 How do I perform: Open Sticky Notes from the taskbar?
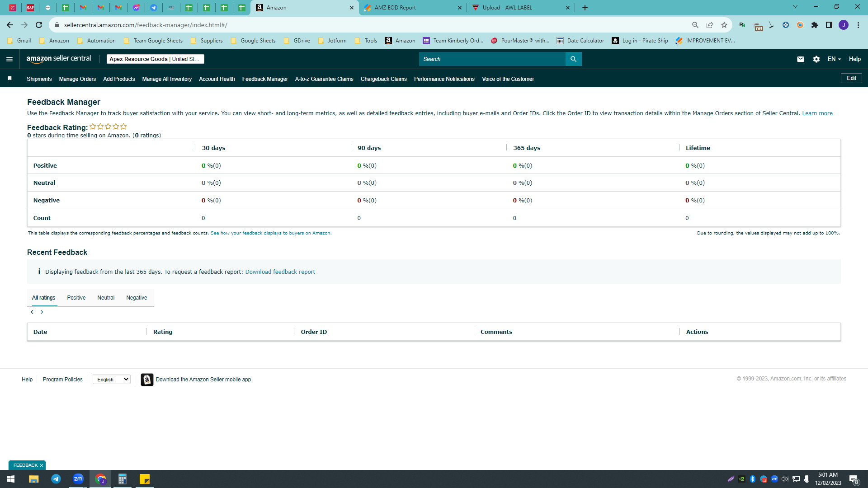tap(145, 479)
